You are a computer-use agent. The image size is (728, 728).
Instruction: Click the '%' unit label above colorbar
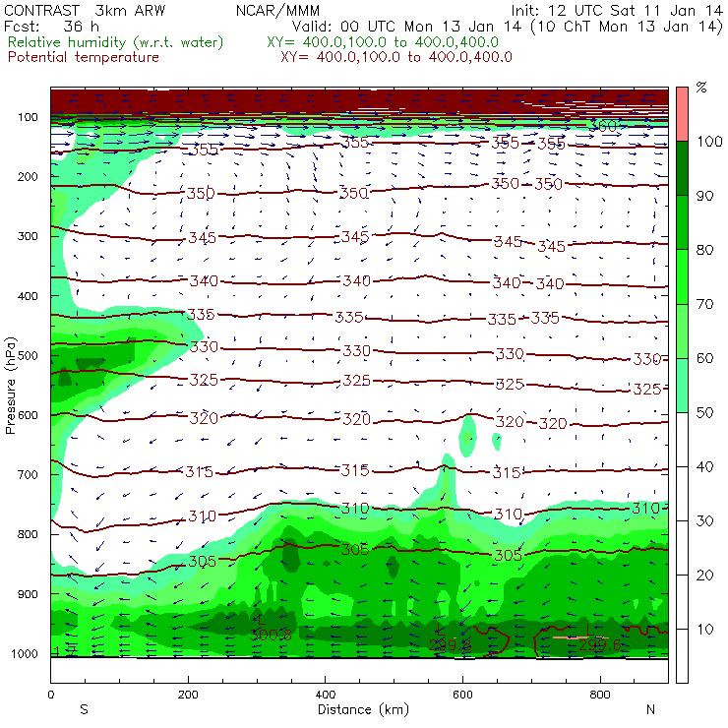[x=701, y=88]
